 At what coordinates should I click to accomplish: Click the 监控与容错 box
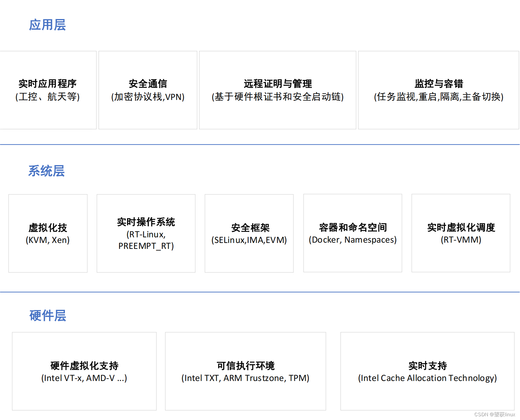[x=438, y=90]
